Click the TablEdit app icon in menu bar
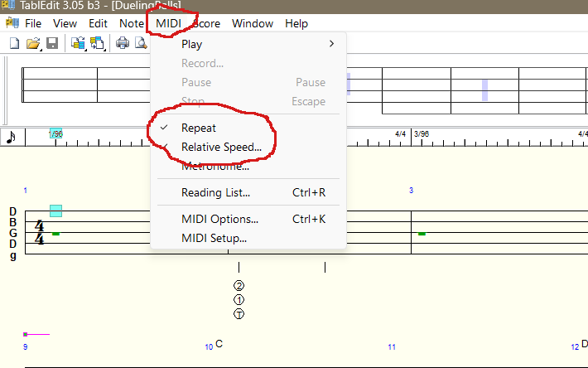The height and width of the screenshot is (368, 588). pyautogui.click(x=12, y=23)
